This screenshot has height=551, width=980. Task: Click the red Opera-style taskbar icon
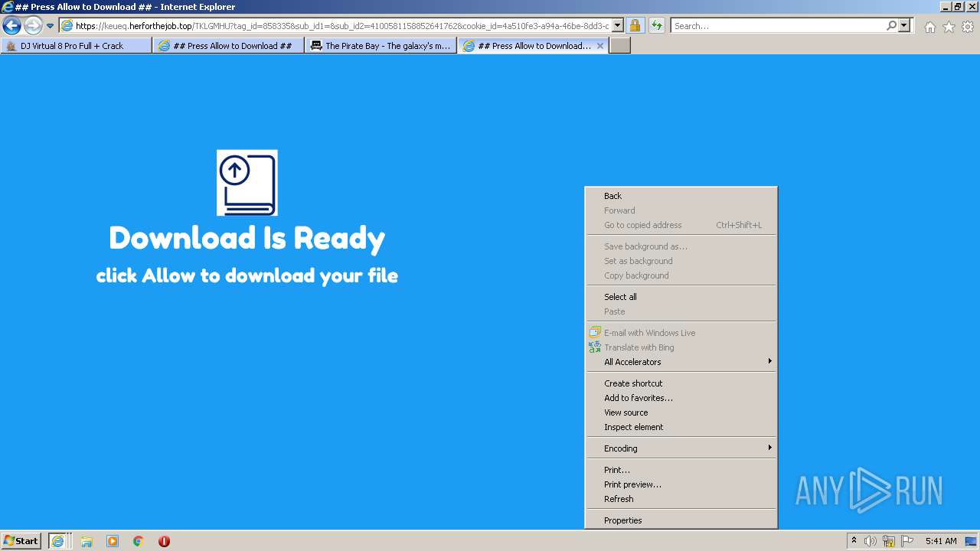pos(164,541)
